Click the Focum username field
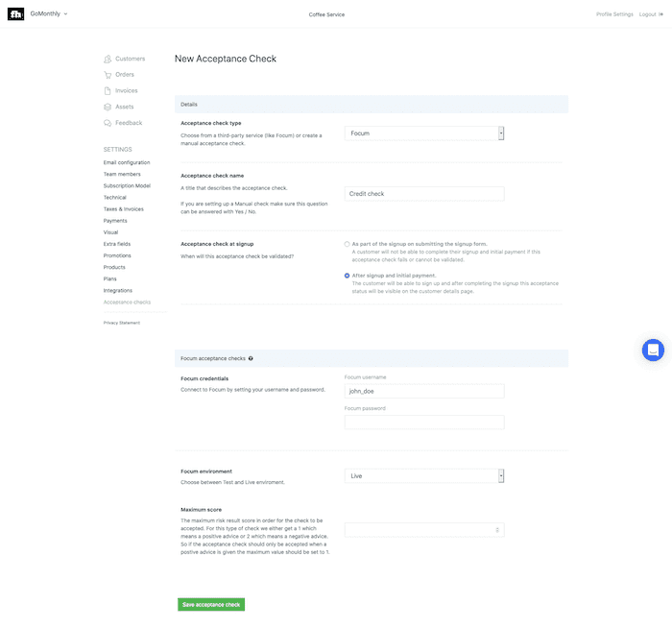 (424, 391)
